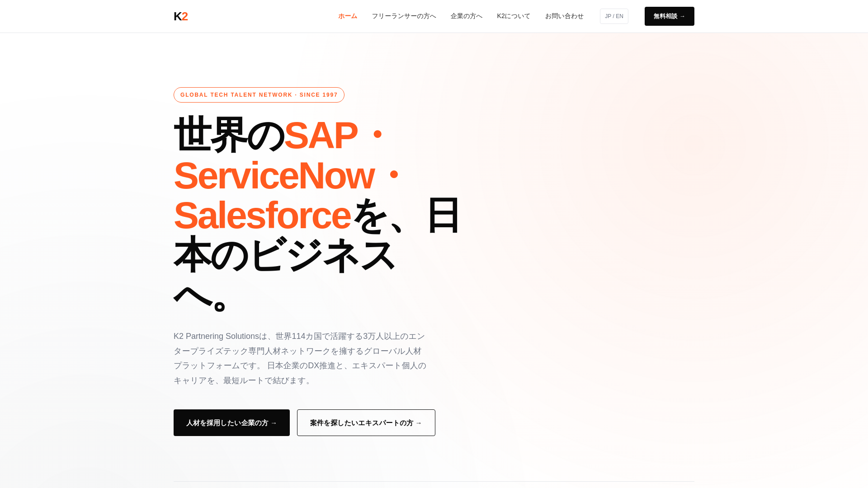868x488 pixels.
Task: Open お問い合わせ contact link
Action: [564, 16]
